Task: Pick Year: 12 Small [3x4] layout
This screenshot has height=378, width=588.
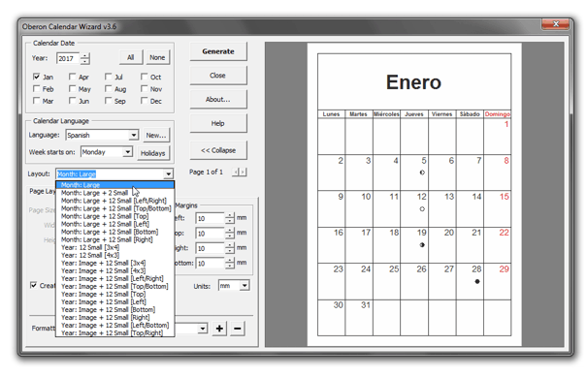Action: tap(115, 247)
